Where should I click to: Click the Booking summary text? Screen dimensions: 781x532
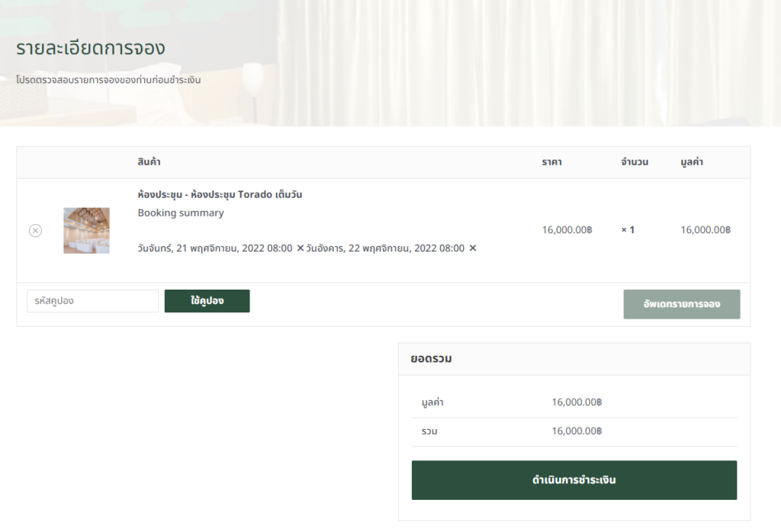click(181, 213)
